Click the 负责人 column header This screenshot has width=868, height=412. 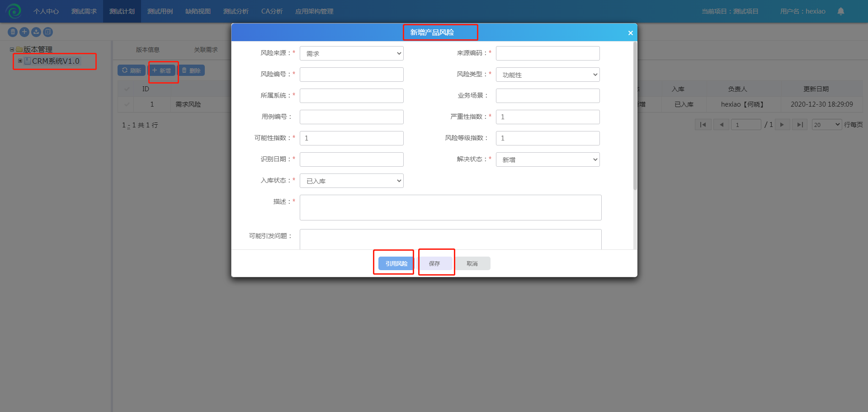click(737, 89)
